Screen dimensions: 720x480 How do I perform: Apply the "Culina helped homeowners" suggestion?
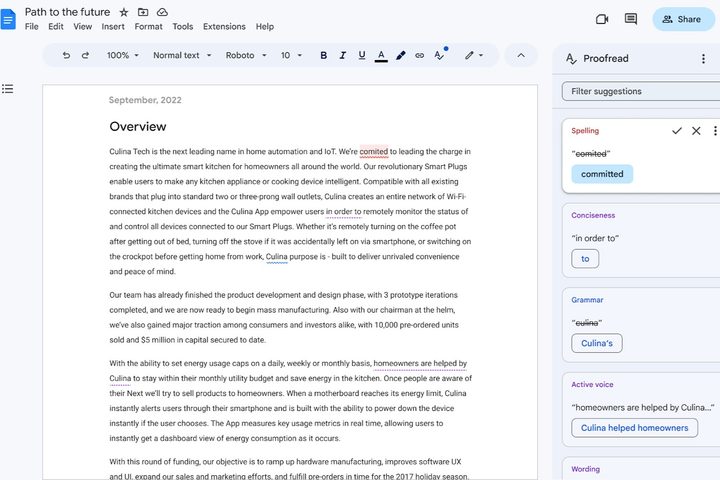(635, 428)
